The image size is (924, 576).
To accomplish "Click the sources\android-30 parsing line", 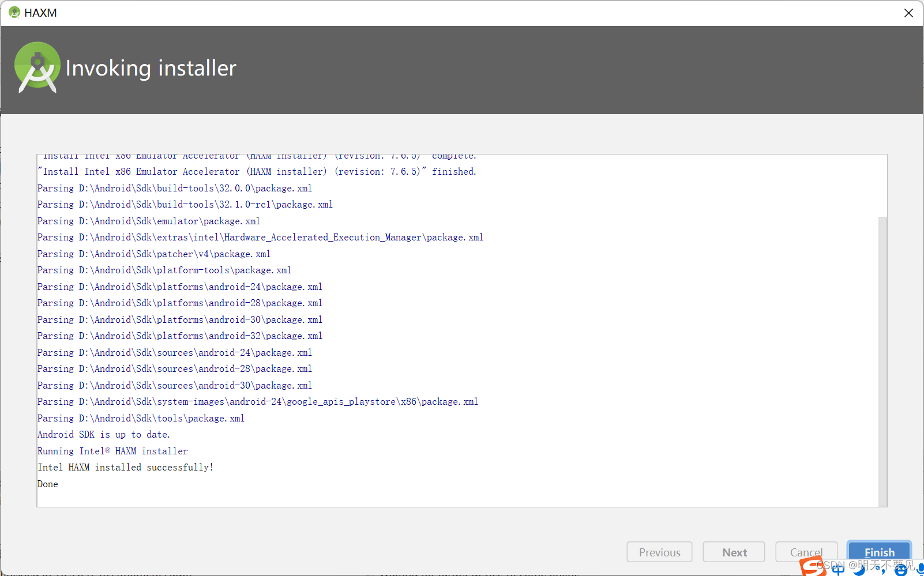I will [175, 385].
